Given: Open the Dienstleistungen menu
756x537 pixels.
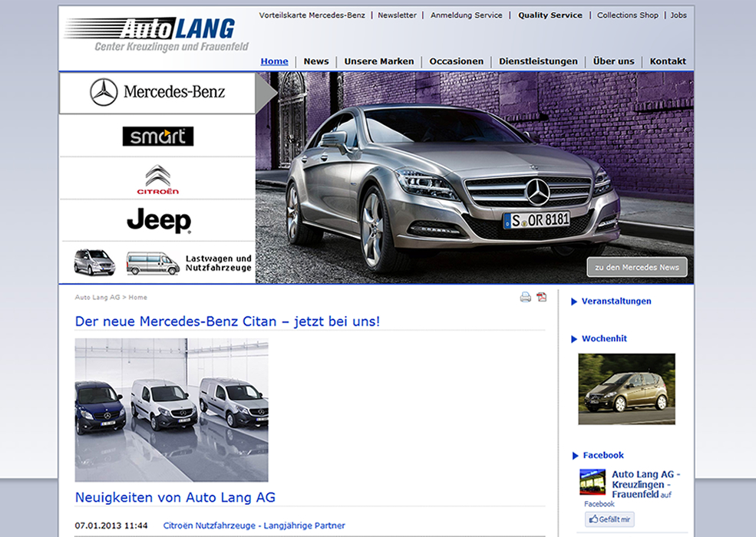Looking at the screenshot, I should click(x=538, y=61).
